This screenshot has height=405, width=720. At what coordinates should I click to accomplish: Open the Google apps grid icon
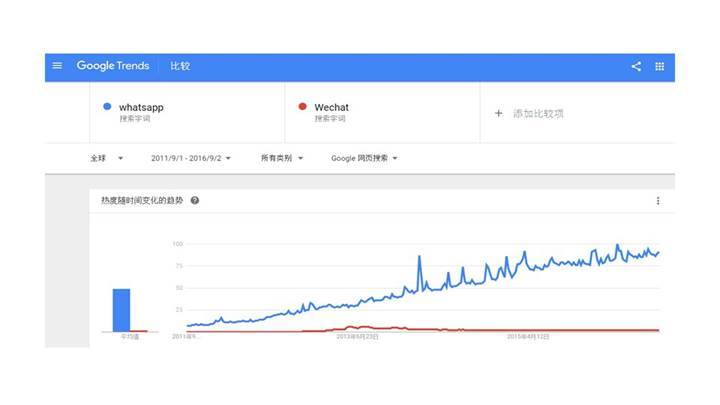click(659, 66)
